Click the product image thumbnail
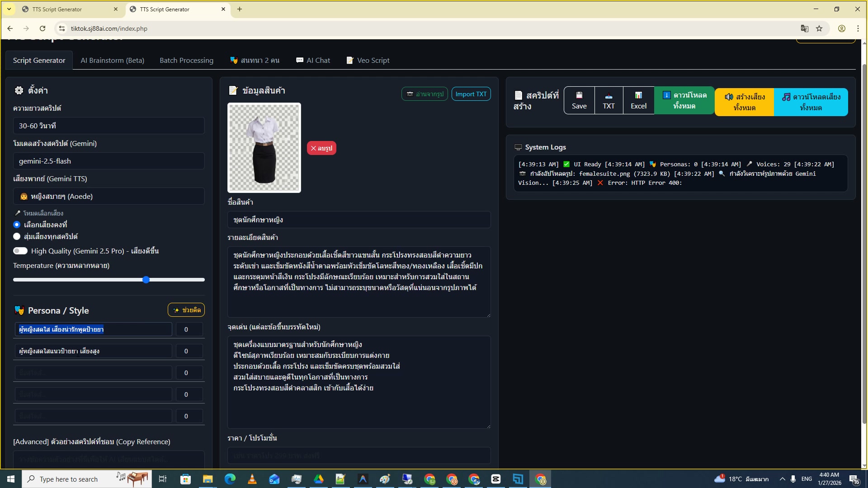This screenshot has width=868, height=488. [x=264, y=147]
